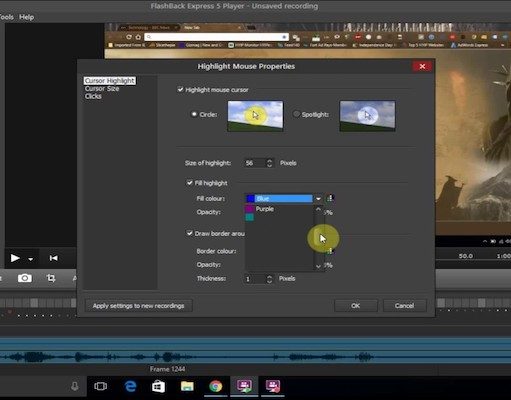Viewport: 511px width, 400px height.
Task: Click home icon in recorded browser
Action: (138, 37)
